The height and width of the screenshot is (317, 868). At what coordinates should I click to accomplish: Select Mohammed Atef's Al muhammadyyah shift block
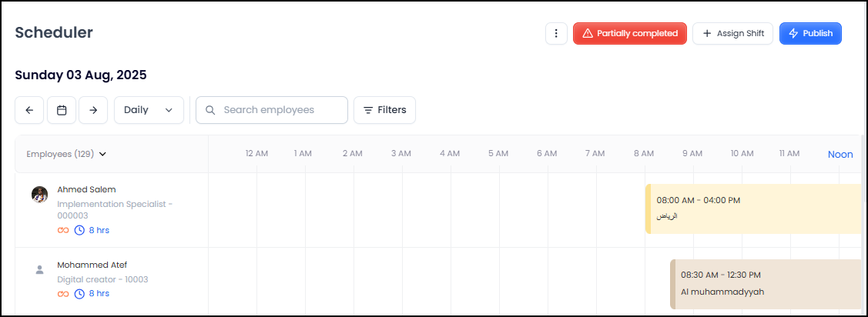pos(765,284)
